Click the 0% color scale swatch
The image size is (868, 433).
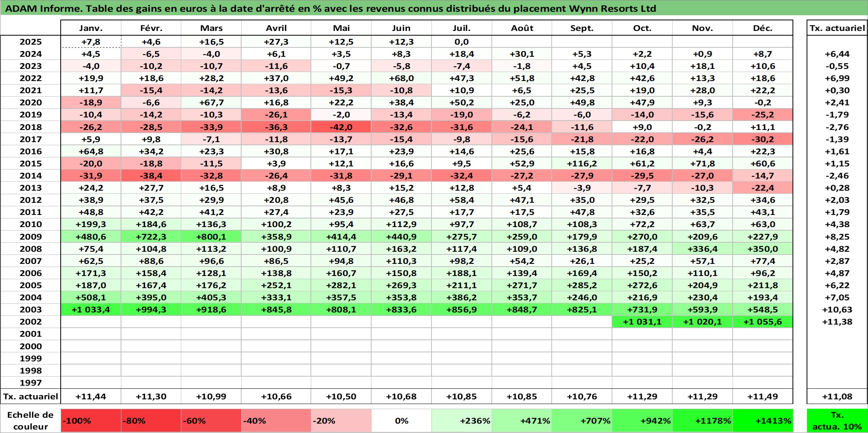pyautogui.click(x=401, y=420)
